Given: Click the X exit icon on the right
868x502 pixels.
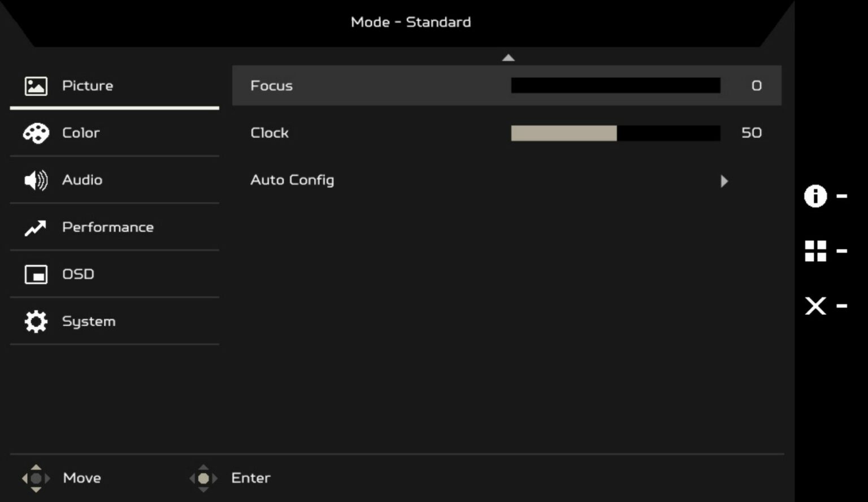Looking at the screenshot, I should (x=815, y=306).
